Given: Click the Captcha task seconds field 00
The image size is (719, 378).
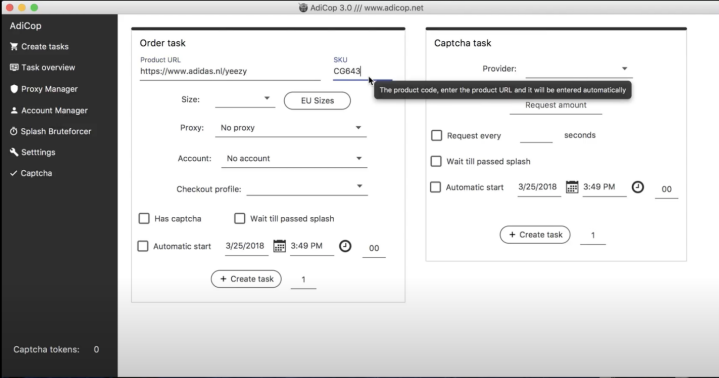Looking at the screenshot, I should [666, 189].
